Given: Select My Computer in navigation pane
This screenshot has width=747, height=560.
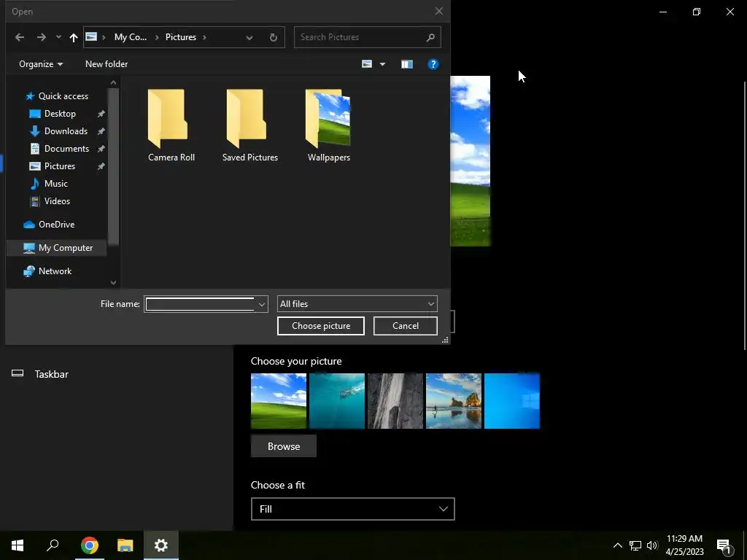Looking at the screenshot, I should [x=58, y=248].
